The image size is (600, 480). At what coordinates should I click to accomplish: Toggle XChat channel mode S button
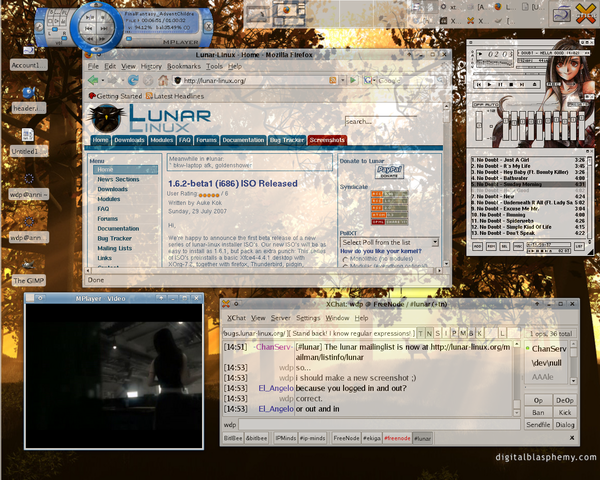coord(437,333)
